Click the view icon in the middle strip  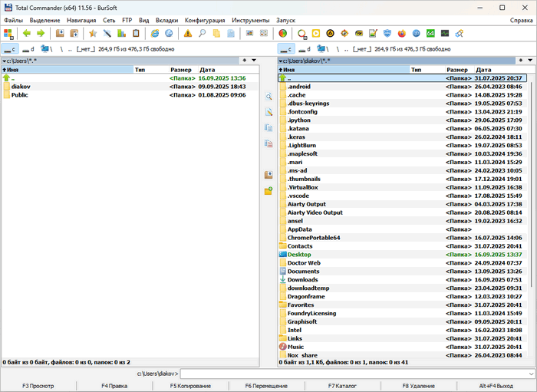click(268, 97)
